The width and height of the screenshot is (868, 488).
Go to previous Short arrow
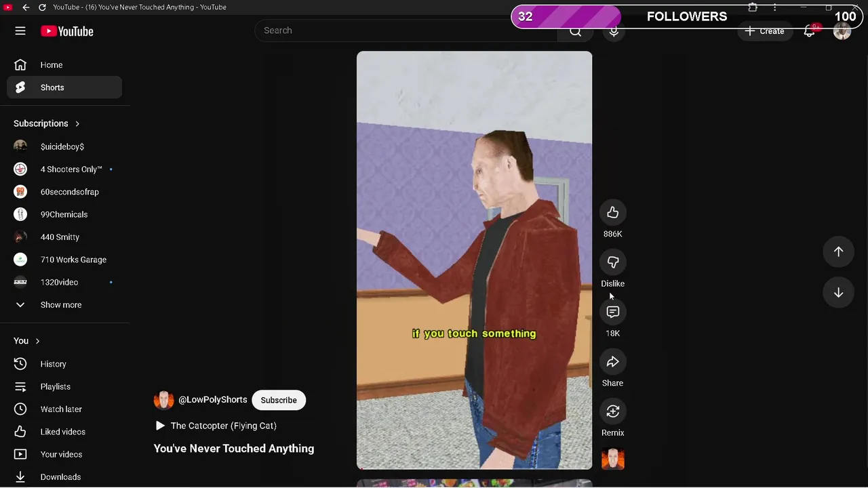coord(838,251)
